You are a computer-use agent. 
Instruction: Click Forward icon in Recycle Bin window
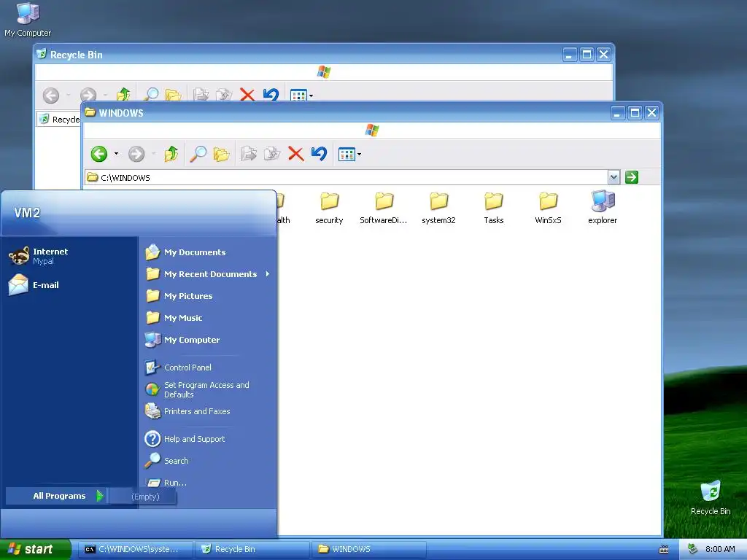click(x=88, y=95)
